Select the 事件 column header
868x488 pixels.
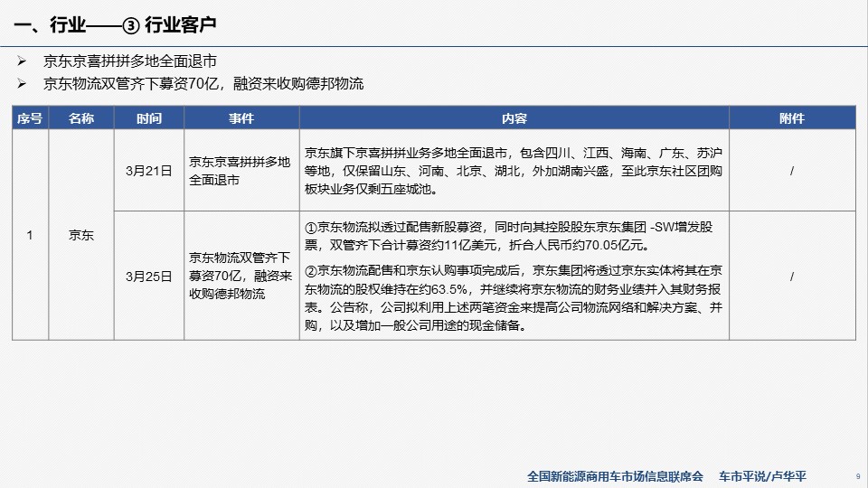click(x=241, y=118)
